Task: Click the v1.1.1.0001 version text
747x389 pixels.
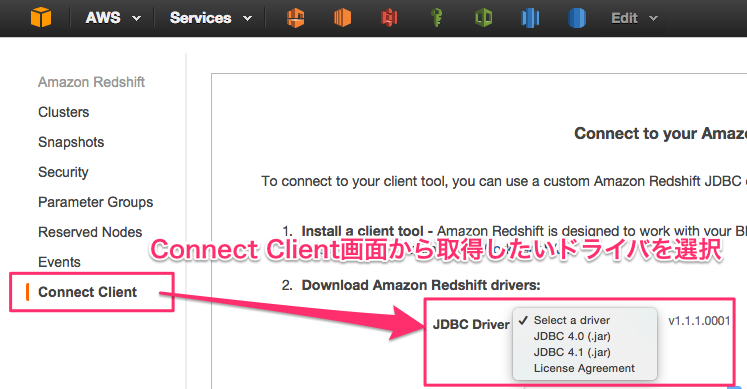Action: [x=699, y=321]
